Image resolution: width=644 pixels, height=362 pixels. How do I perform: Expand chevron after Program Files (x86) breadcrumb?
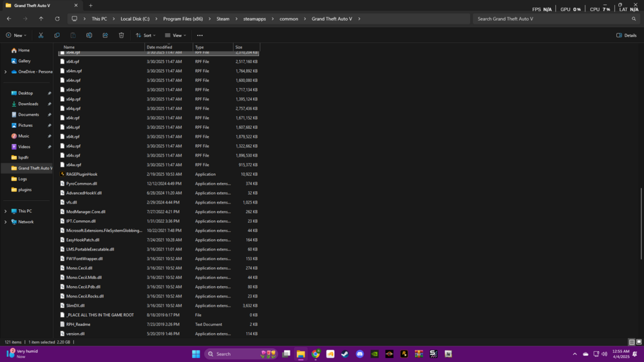[209, 19]
